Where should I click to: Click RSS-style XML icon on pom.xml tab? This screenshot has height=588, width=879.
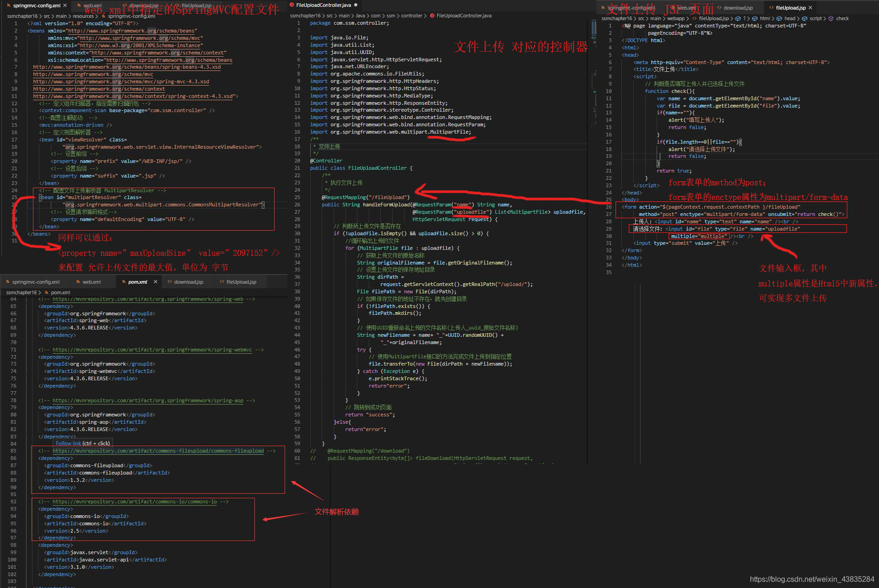tap(124, 282)
